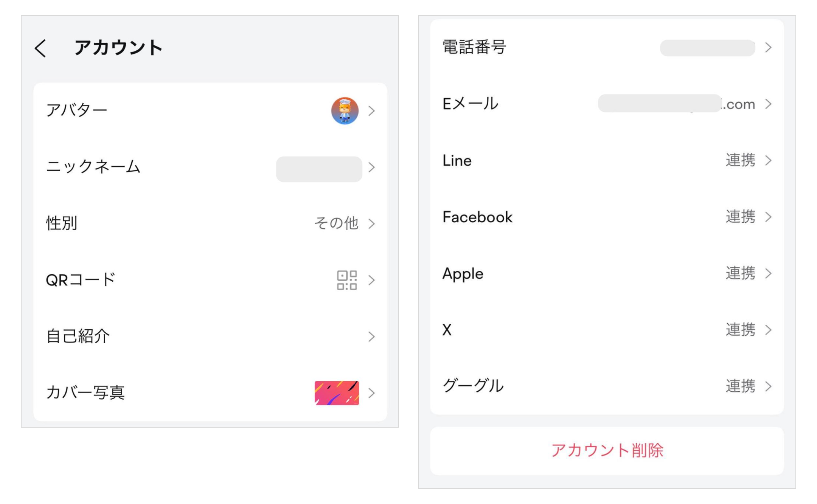This screenshot has height=504, width=817.
Task: Tap 連携 link for Apple
Action: (740, 273)
